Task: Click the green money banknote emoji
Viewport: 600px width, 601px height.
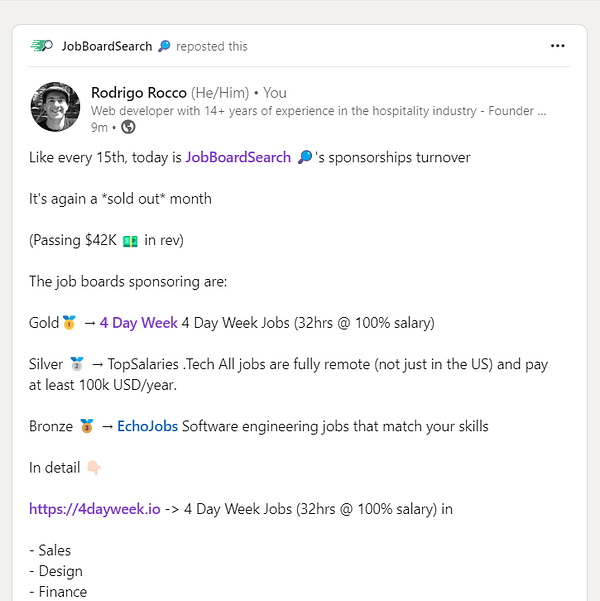Action: 130,241
